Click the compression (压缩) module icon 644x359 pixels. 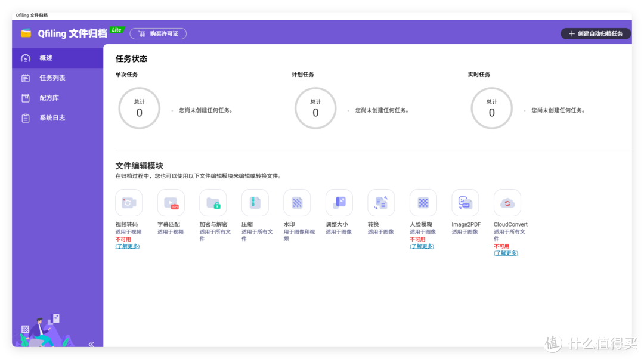pos(255,203)
